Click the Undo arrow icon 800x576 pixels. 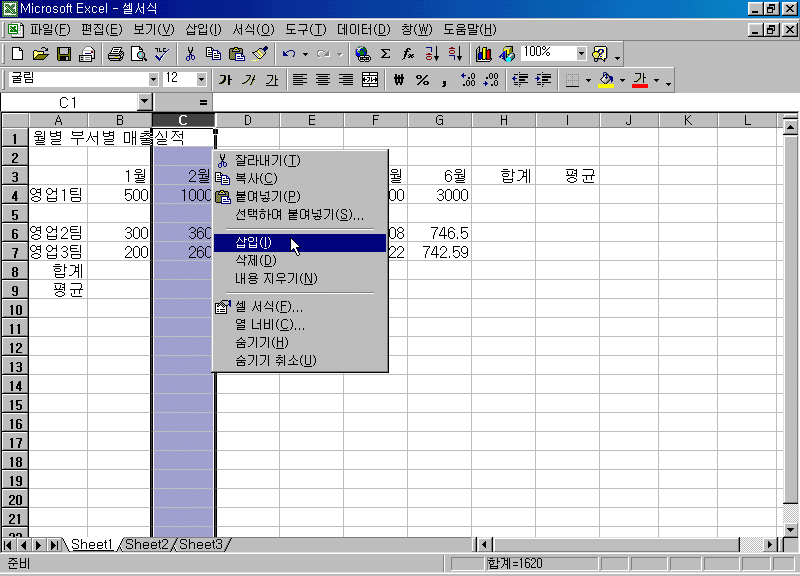pos(289,54)
